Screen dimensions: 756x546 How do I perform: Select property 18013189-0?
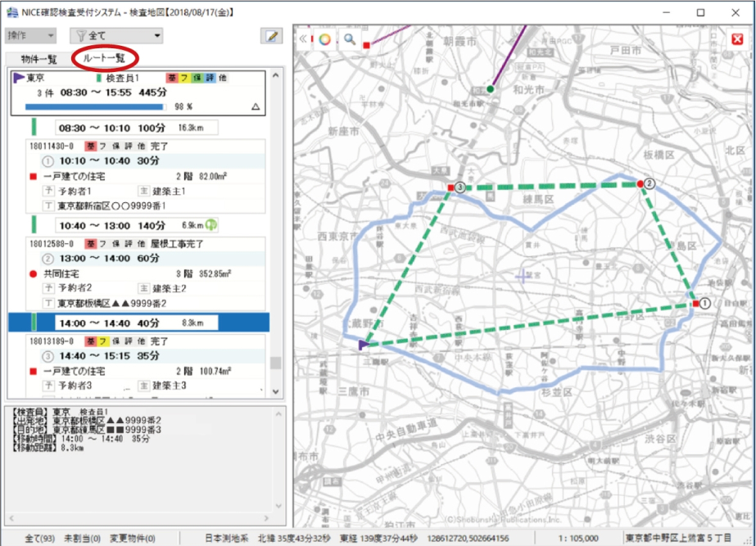tap(52, 341)
